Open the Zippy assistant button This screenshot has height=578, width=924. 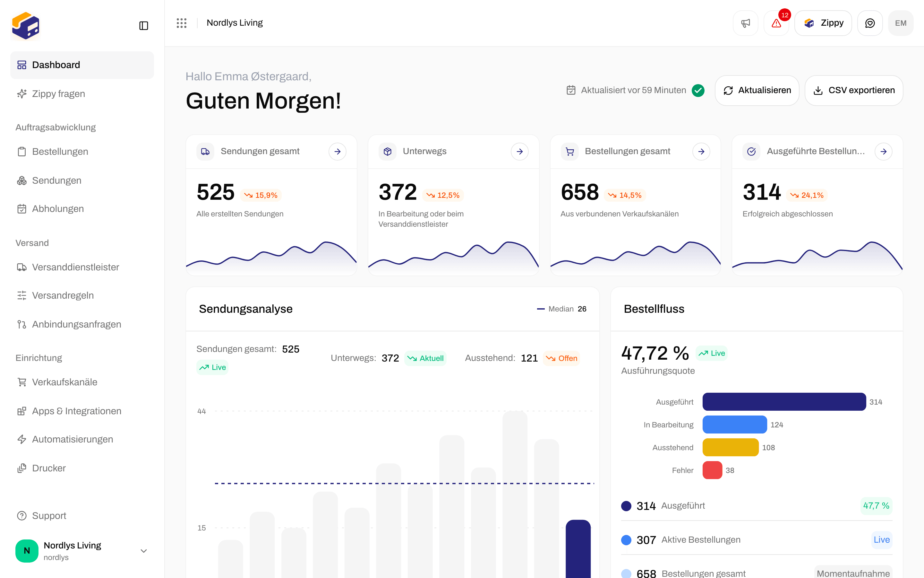coord(823,23)
